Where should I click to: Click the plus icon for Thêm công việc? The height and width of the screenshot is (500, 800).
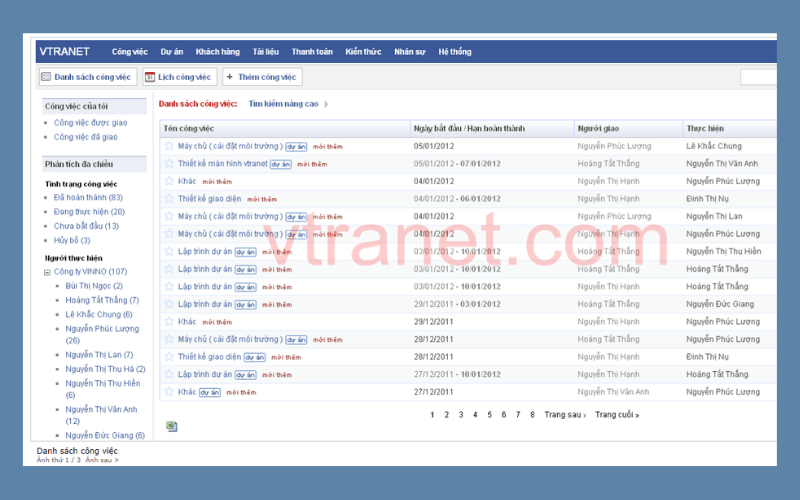pos(229,77)
